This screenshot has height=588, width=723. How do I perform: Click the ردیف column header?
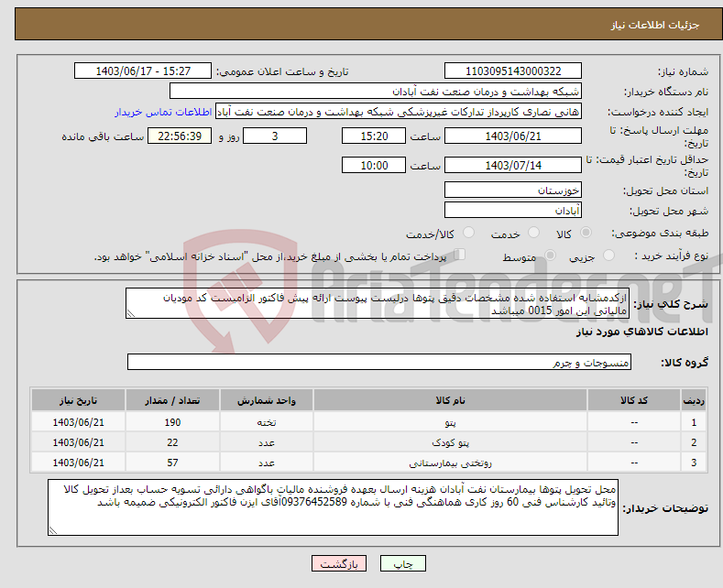(x=694, y=400)
